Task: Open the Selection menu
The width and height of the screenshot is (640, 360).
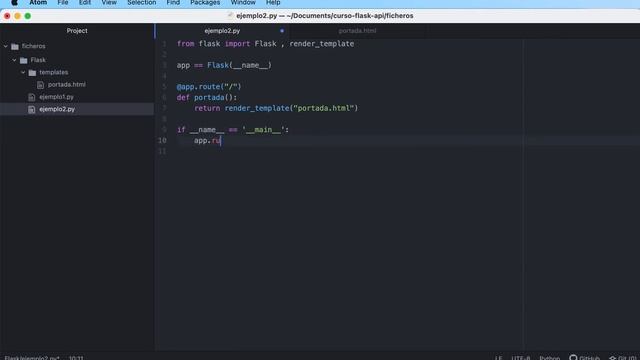Action: [x=142, y=2]
